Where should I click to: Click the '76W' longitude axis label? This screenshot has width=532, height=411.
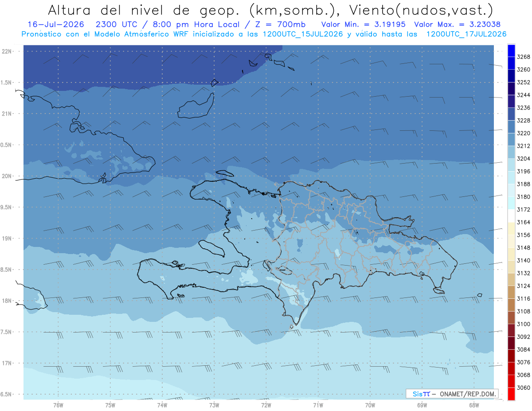(58, 405)
